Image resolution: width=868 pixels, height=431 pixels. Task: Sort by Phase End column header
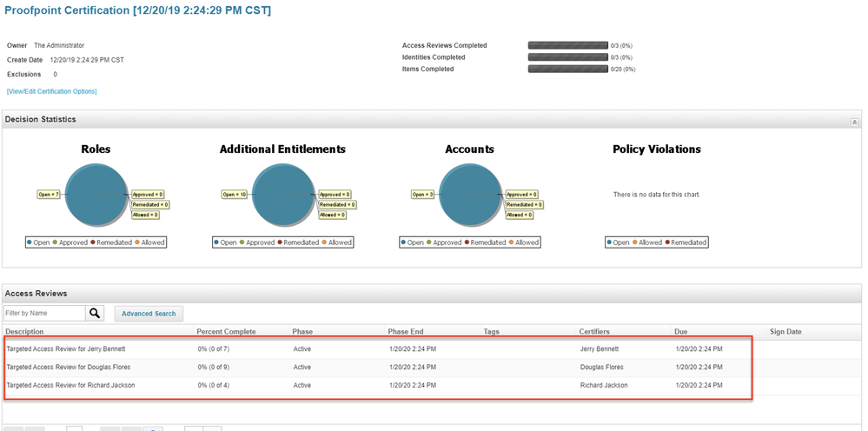(406, 331)
